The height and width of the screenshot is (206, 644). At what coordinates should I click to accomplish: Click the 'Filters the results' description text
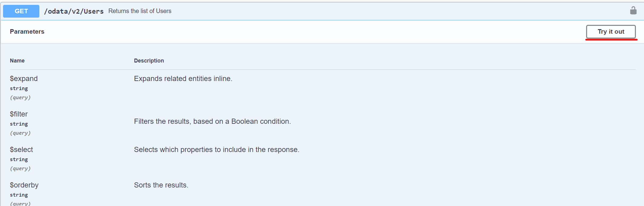pos(212,121)
